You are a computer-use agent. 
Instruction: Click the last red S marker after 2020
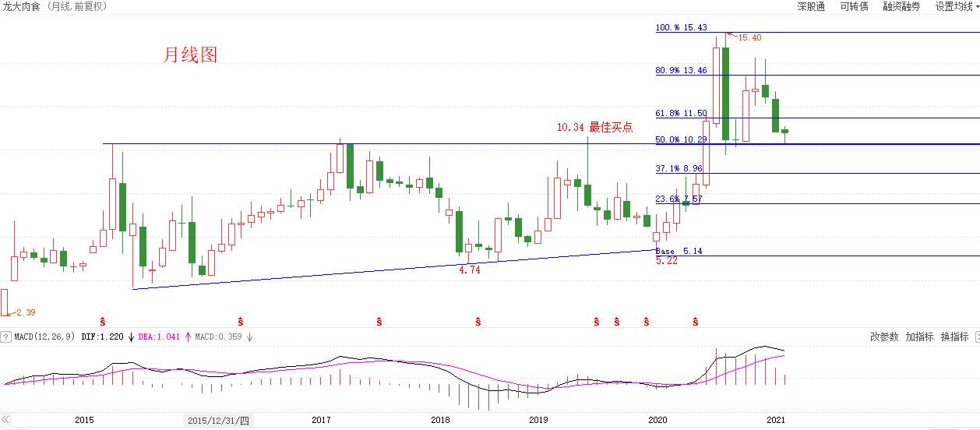tap(696, 321)
